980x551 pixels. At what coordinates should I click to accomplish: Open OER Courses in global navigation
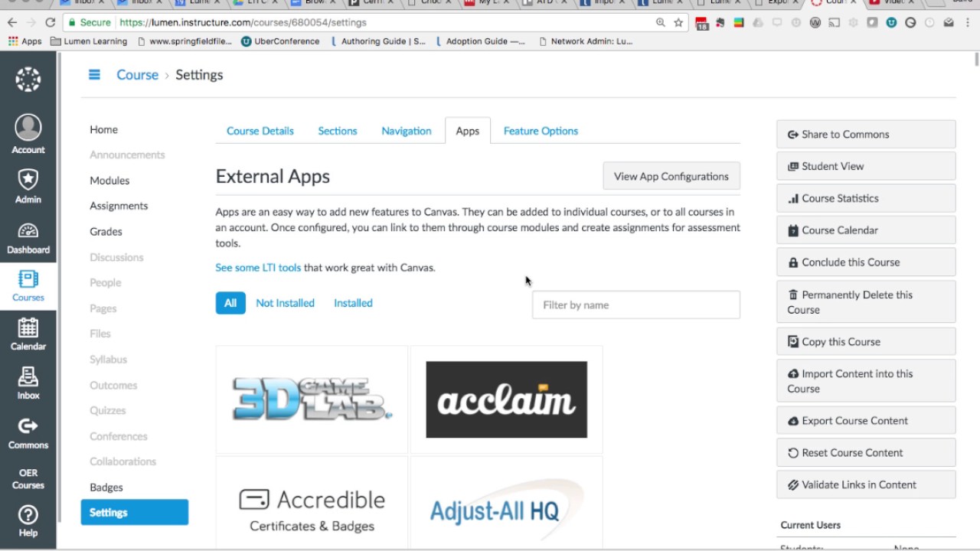pos(28,479)
